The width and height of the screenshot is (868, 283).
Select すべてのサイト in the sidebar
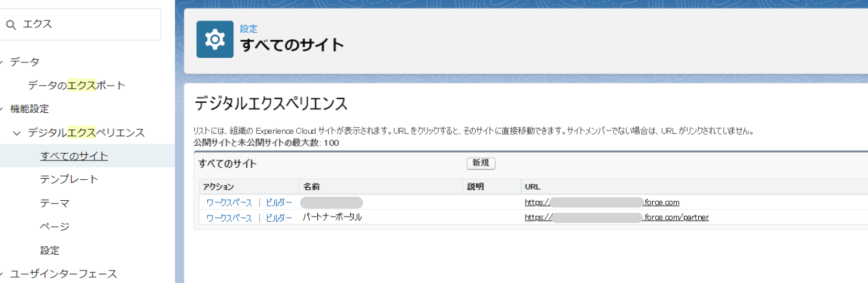[74, 156]
